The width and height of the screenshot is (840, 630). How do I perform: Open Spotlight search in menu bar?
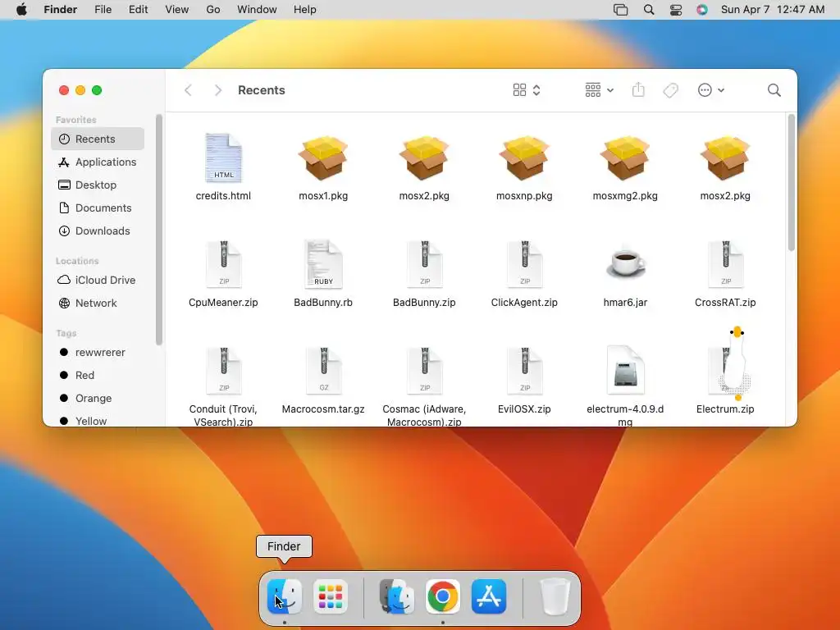[x=648, y=10]
